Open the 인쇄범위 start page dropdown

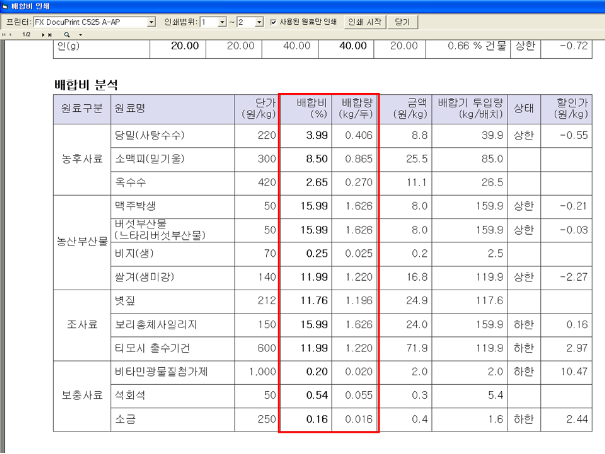[222, 22]
